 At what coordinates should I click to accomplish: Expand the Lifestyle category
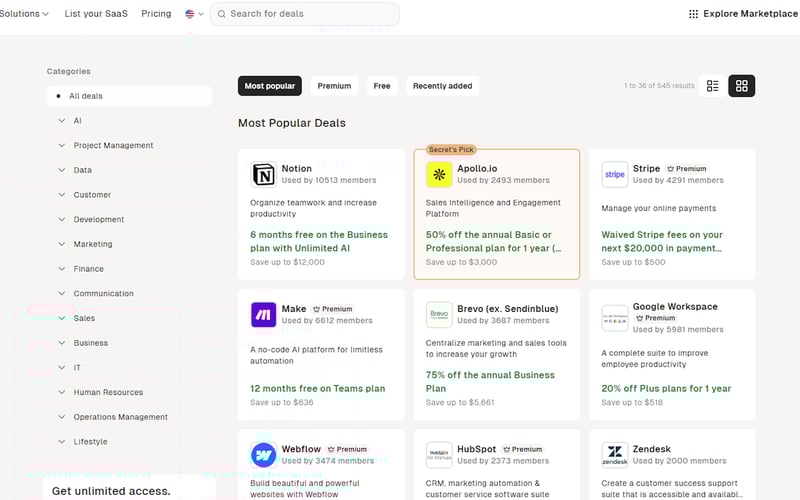click(x=62, y=442)
